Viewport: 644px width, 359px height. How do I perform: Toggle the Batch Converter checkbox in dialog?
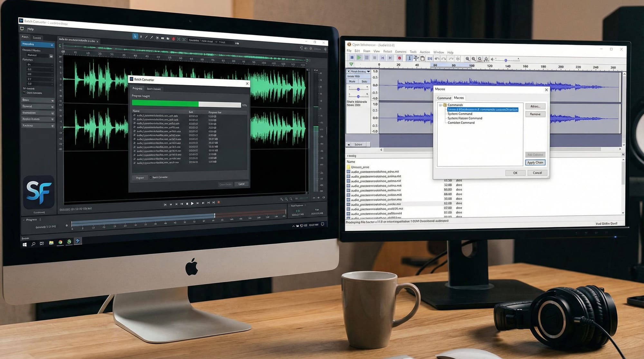point(151,177)
